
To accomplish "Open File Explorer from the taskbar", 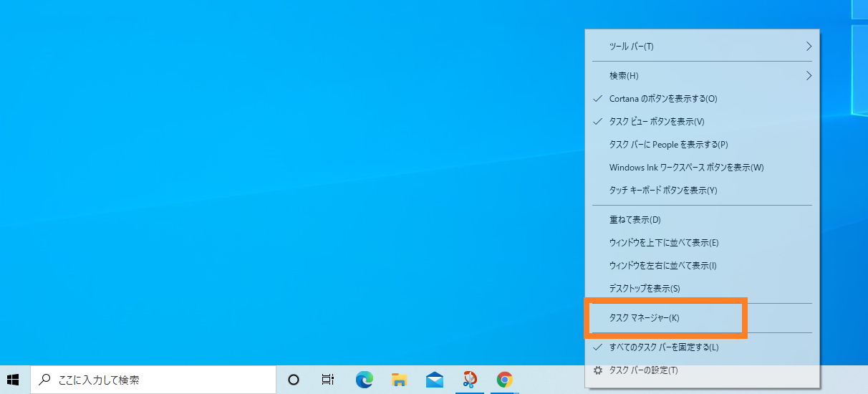I will coord(399,380).
